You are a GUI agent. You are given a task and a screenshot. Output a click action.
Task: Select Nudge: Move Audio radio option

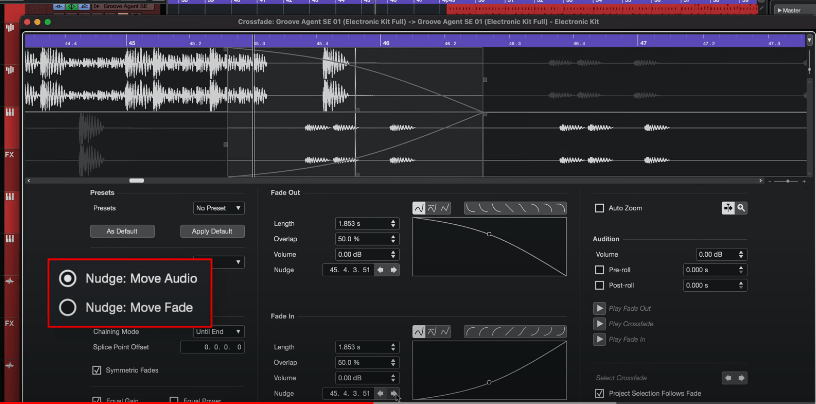coord(68,279)
